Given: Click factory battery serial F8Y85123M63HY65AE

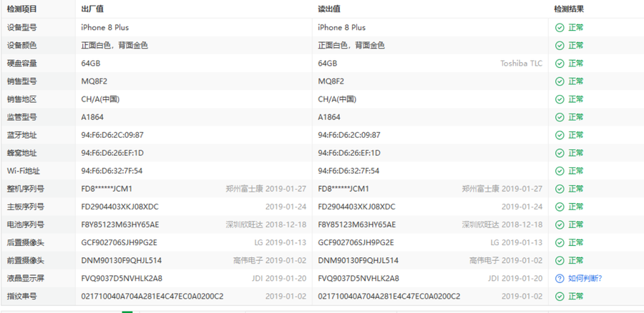Looking at the screenshot, I should tap(120, 224).
